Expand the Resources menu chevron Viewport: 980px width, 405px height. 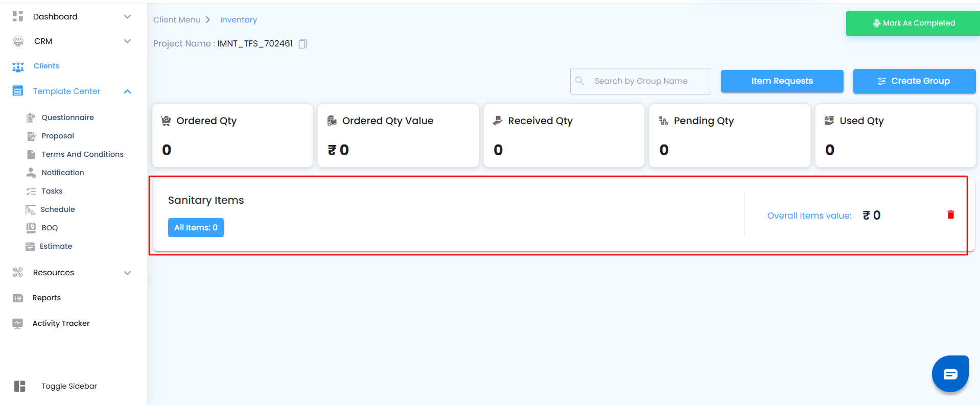tap(127, 273)
